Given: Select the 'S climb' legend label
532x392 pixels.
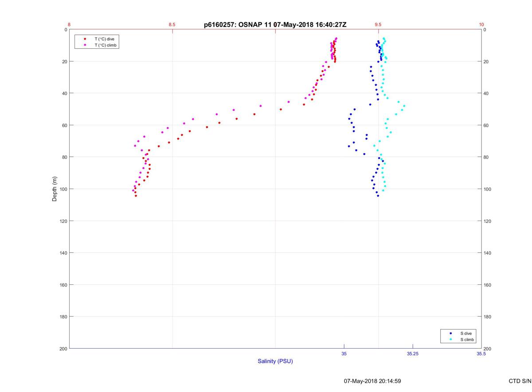Looking at the screenshot, I should 467,340.
